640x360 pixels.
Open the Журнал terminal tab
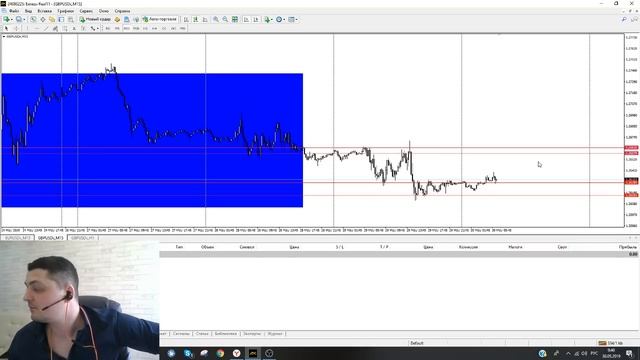point(275,333)
